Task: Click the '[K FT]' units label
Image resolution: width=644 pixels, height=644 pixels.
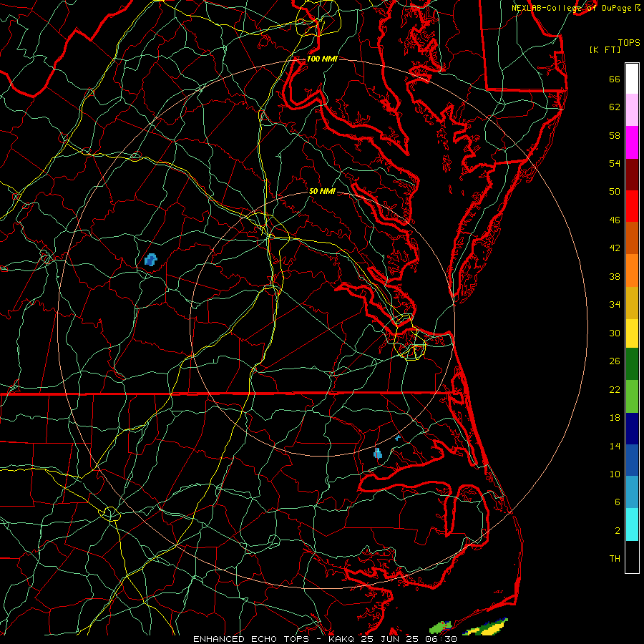Action: [x=605, y=49]
